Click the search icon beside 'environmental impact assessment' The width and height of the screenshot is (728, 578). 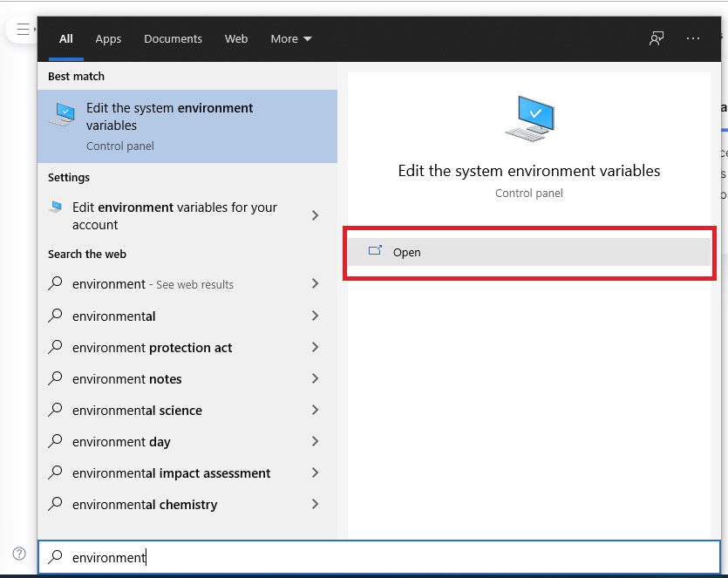click(x=55, y=473)
